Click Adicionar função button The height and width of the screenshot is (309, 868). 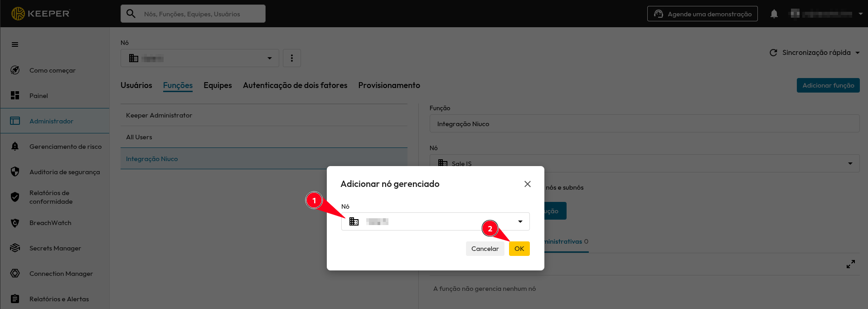pos(828,85)
